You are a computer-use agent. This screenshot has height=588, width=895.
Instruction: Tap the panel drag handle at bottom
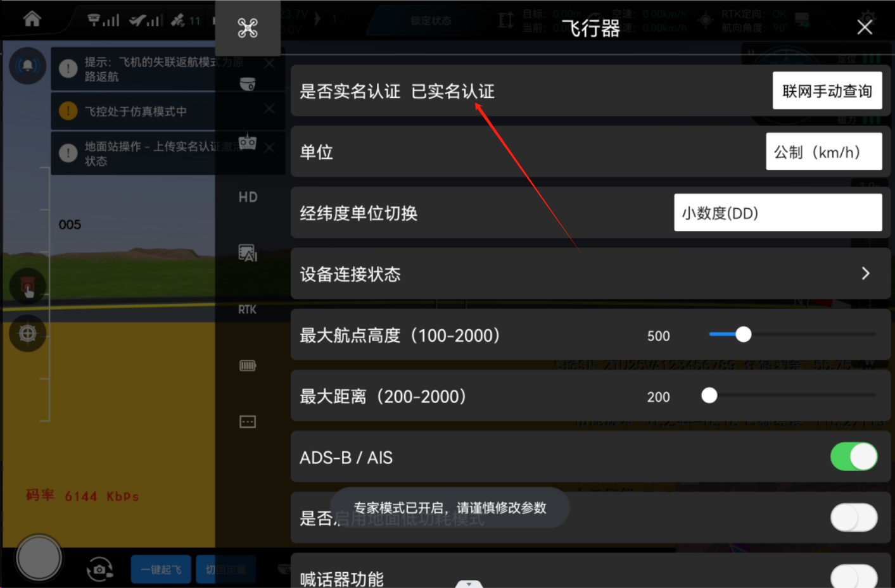click(469, 584)
